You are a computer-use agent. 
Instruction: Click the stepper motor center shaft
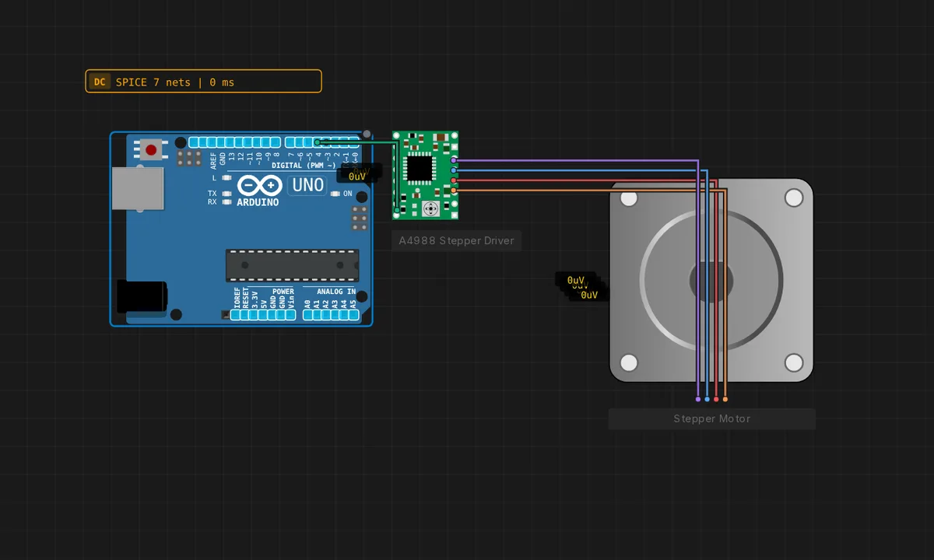(x=711, y=281)
